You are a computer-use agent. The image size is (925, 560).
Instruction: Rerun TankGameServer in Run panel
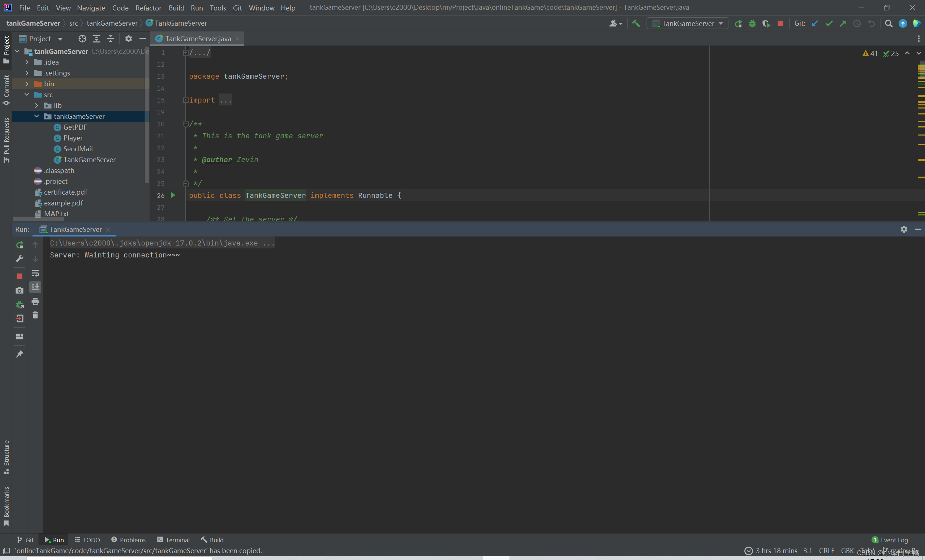pyautogui.click(x=20, y=245)
